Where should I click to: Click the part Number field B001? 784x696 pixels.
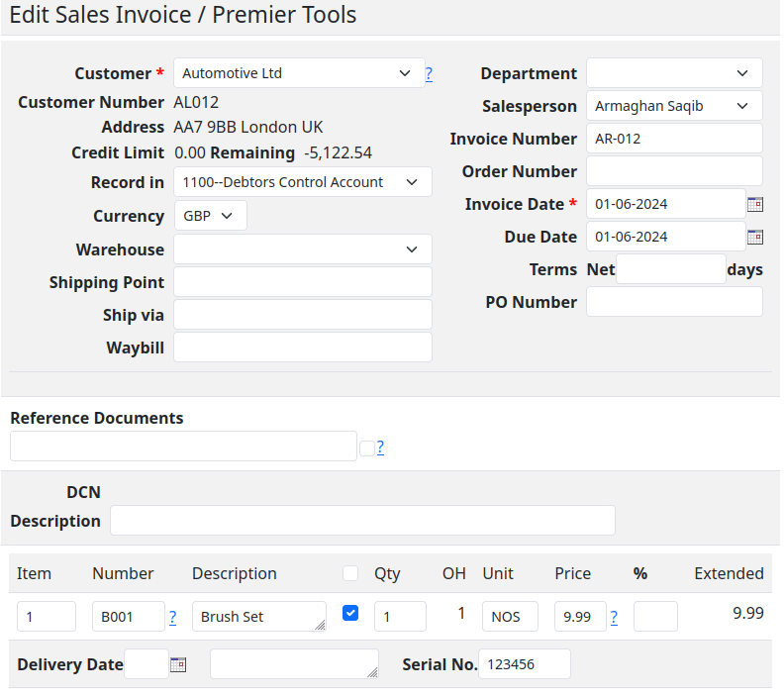pyautogui.click(x=128, y=617)
